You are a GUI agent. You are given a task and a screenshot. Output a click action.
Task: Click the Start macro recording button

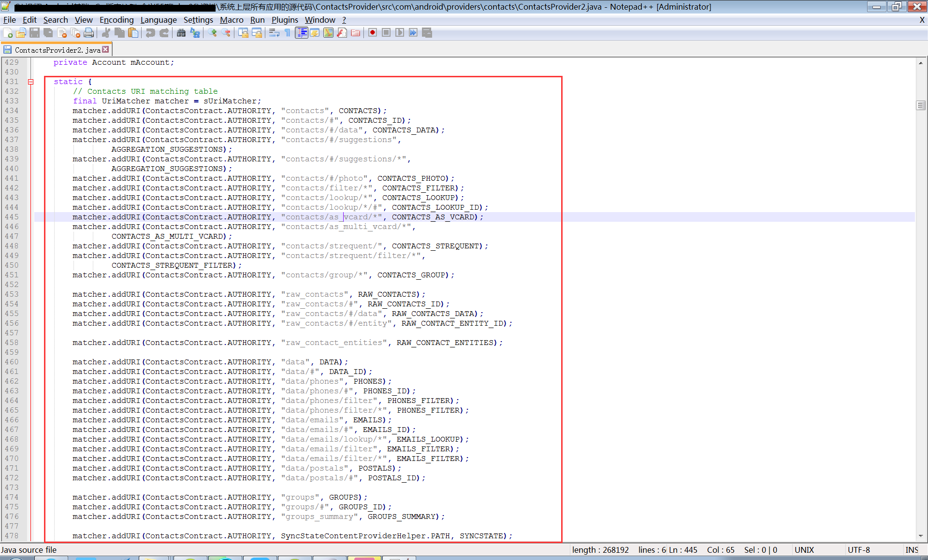[373, 33]
